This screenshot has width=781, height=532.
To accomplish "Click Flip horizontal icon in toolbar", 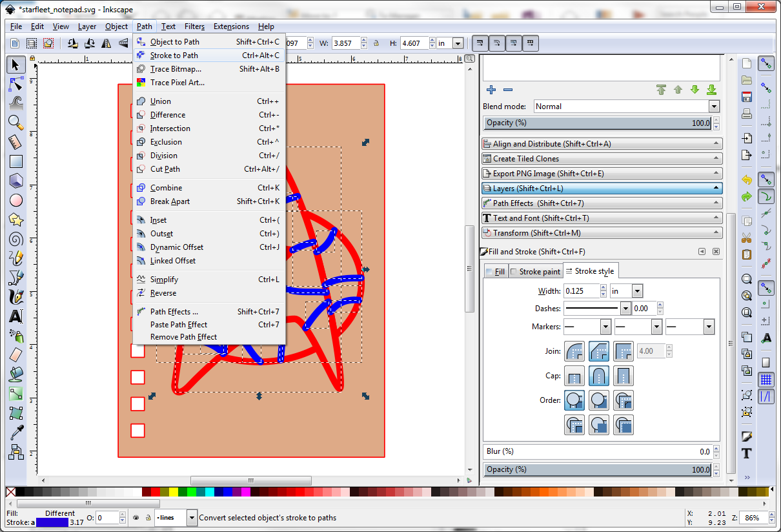I will tap(107, 43).
